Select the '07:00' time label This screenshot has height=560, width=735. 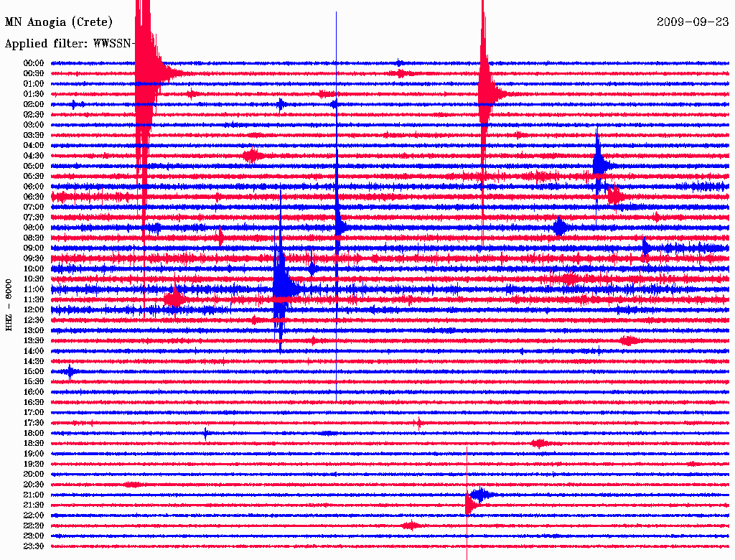pyautogui.click(x=34, y=207)
